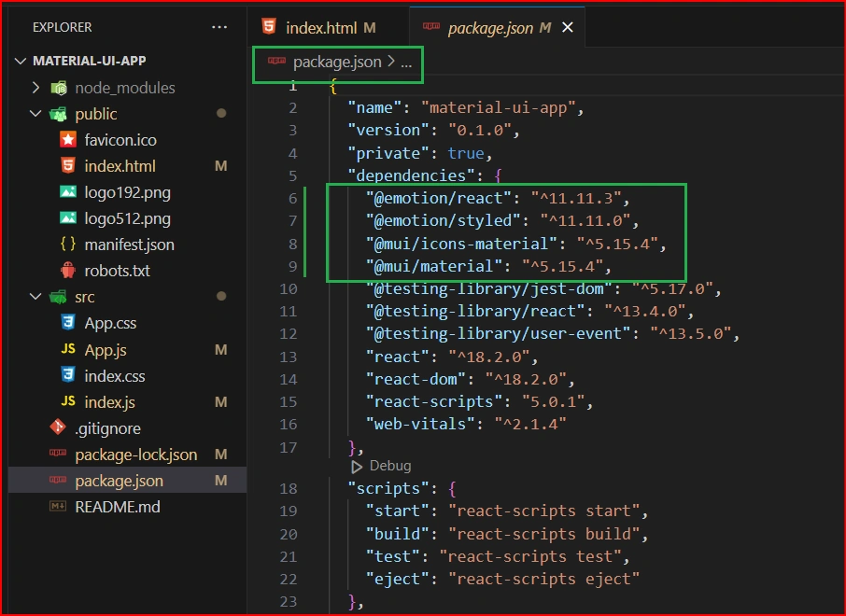Click the braces icon for manifest.json
The height and width of the screenshot is (616, 846).
[x=68, y=244]
